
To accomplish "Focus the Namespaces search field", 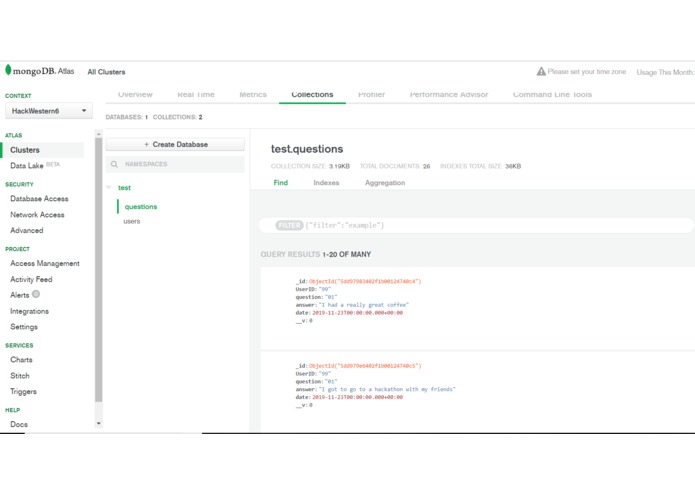I will pyautogui.click(x=175, y=164).
